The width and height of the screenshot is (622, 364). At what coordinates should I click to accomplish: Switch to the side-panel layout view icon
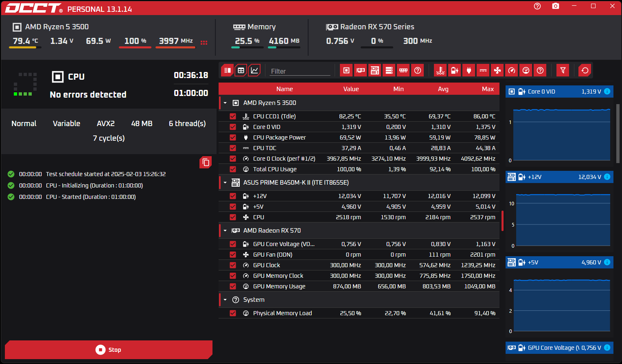(x=228, y=70)
